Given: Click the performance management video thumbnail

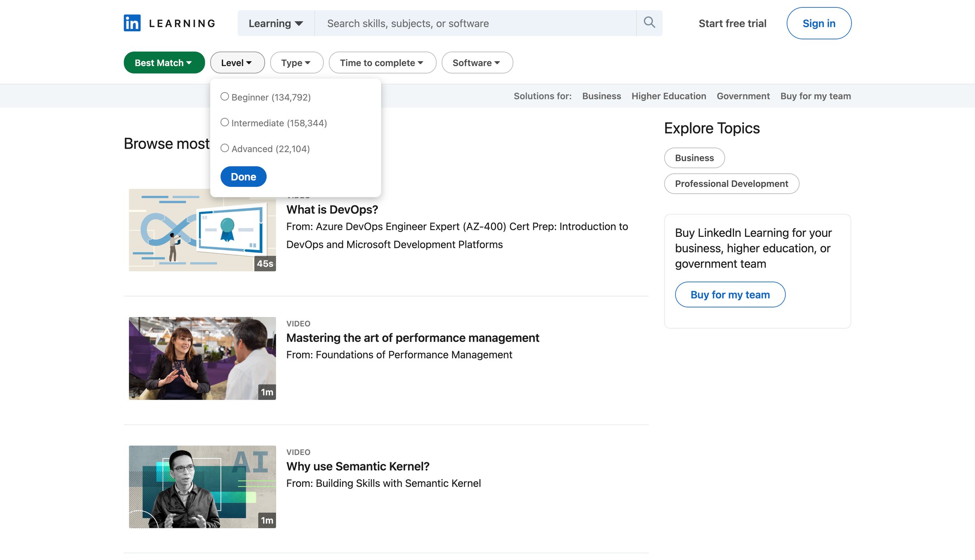Looking at the screenshot, I should pyautogui.click(x=202, y=358).
